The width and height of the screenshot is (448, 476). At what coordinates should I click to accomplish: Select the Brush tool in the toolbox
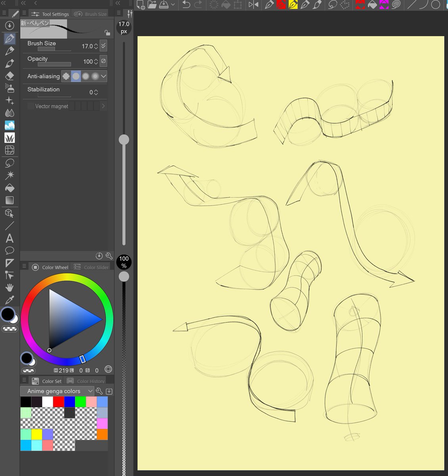(x=10, y=63)
